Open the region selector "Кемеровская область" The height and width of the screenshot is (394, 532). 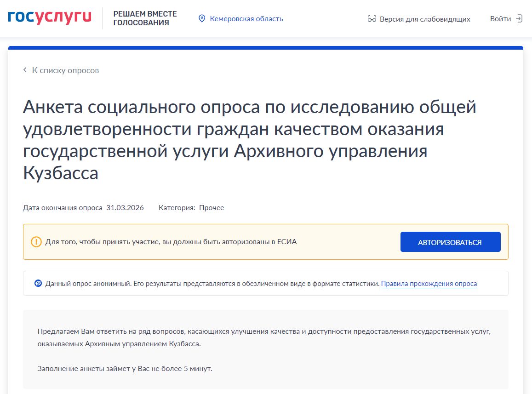[x=246, y=19]
